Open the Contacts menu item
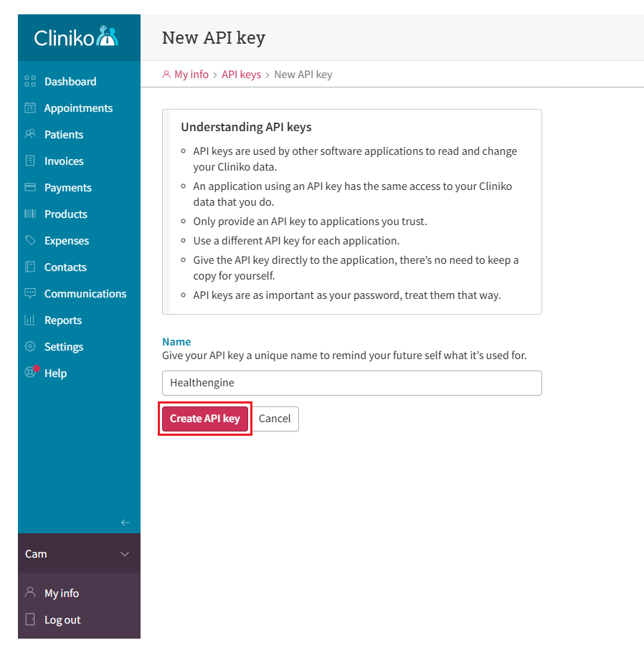 click(x=65, y=267)
